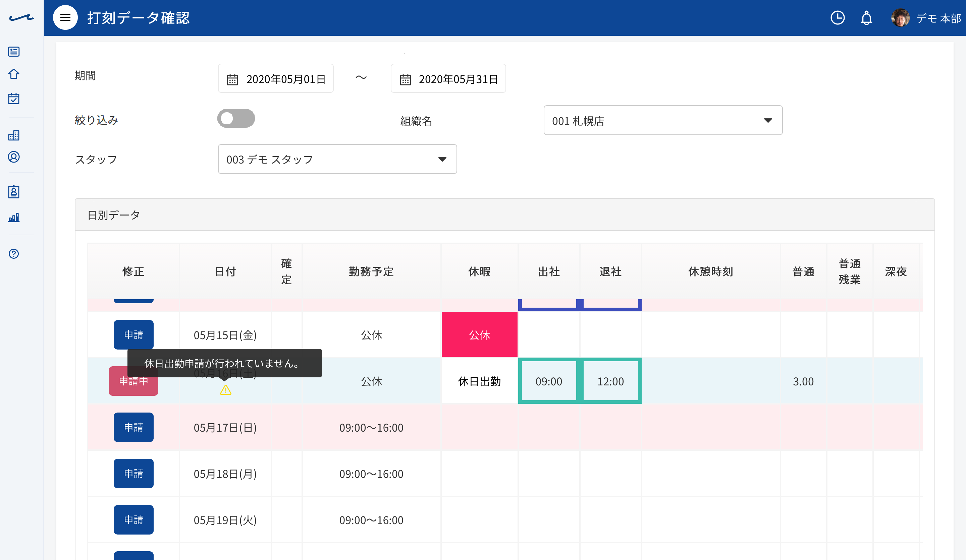This screenshot has width=966, height=560.
Task: Click the 05月15日(金) date cell
Action: (225, 335)
